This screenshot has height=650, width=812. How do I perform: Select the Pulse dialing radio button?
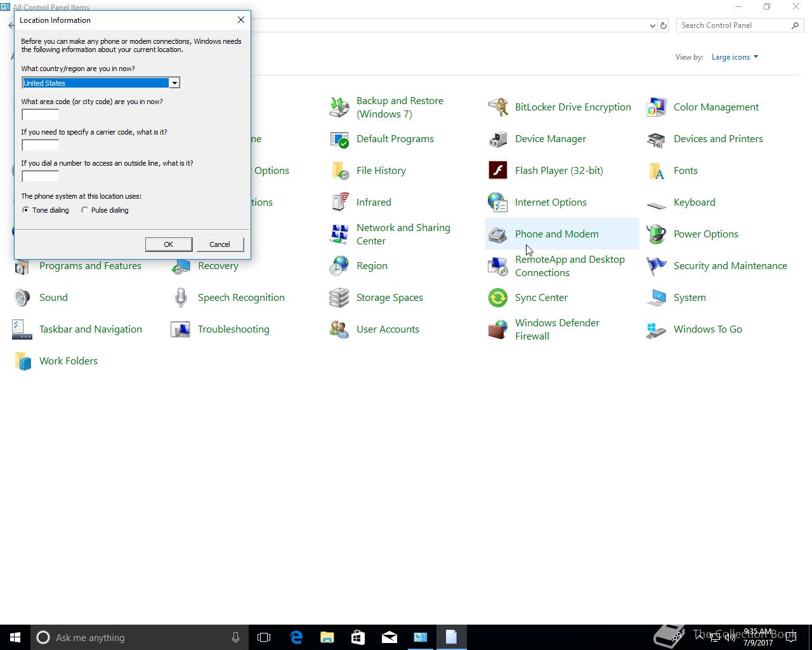point(84,210)
